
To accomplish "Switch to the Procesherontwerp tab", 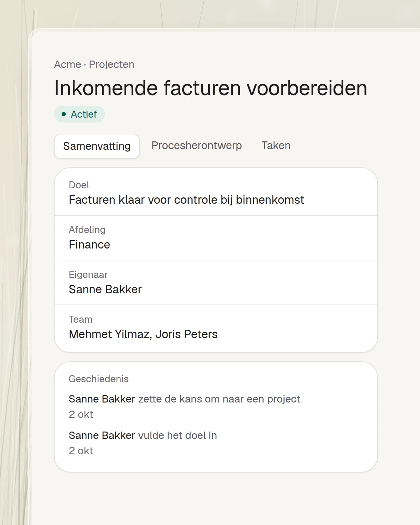I will click(x=196, y=146).
